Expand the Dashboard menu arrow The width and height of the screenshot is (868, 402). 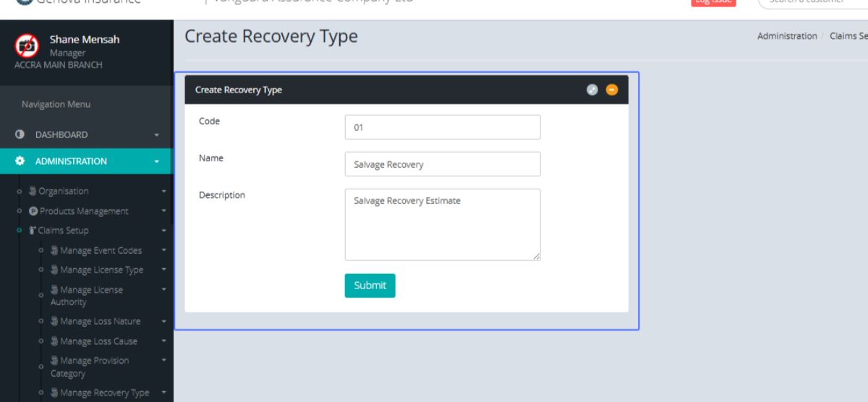[x=157, y=135]
